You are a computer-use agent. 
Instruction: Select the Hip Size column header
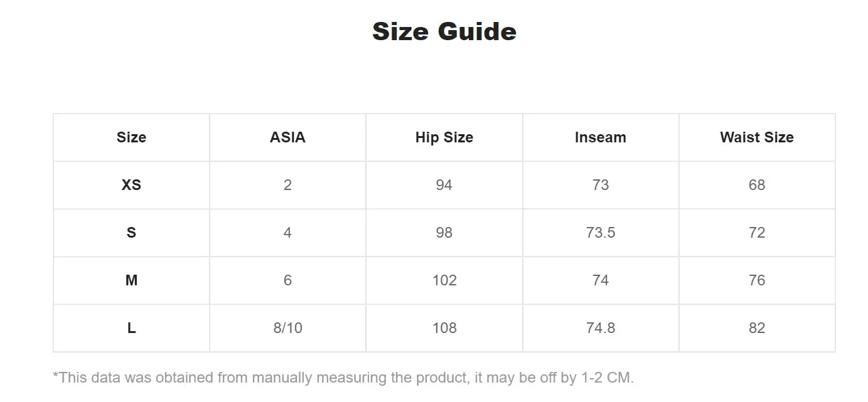tap(444, 137)
